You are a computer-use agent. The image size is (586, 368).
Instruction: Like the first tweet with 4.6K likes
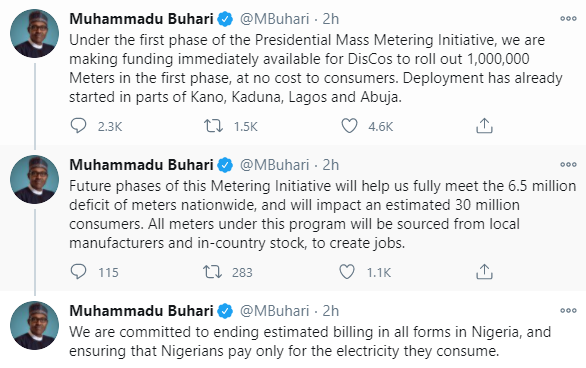pos(349,126)
